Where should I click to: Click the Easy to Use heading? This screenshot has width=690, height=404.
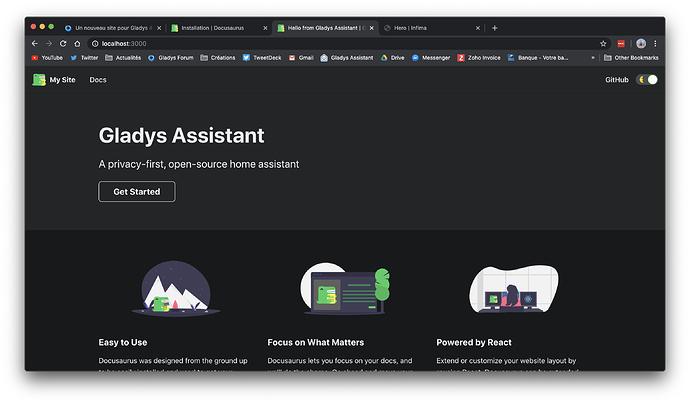pyautogui.click(x=123, y=342)
